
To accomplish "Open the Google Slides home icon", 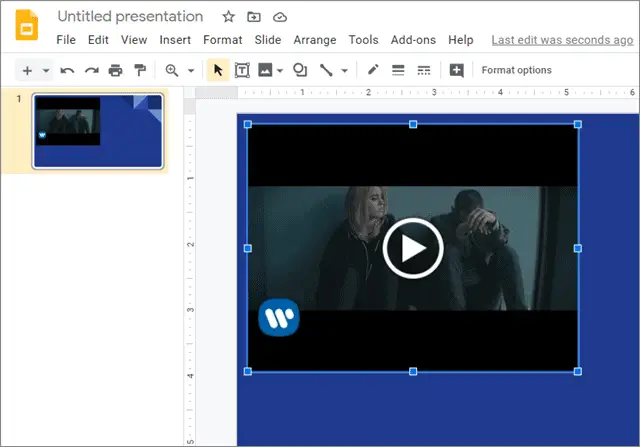I will 27,25.
